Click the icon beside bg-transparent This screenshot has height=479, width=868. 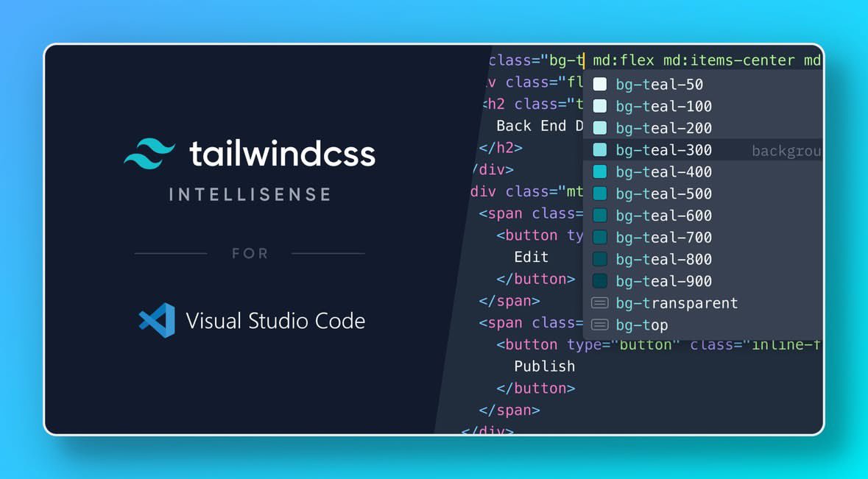[599, 302]
